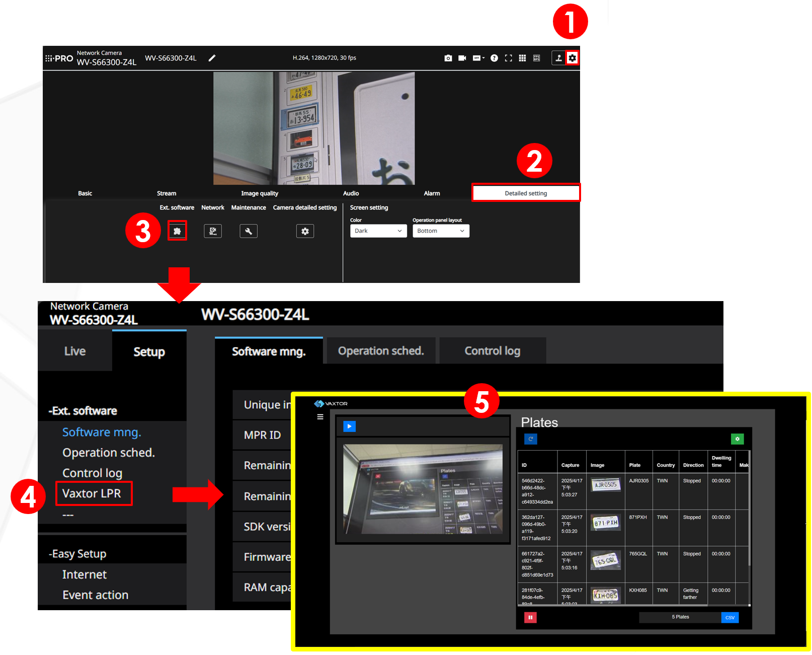Export plates with the CSV button
The image size is (812, 655).
729,618
